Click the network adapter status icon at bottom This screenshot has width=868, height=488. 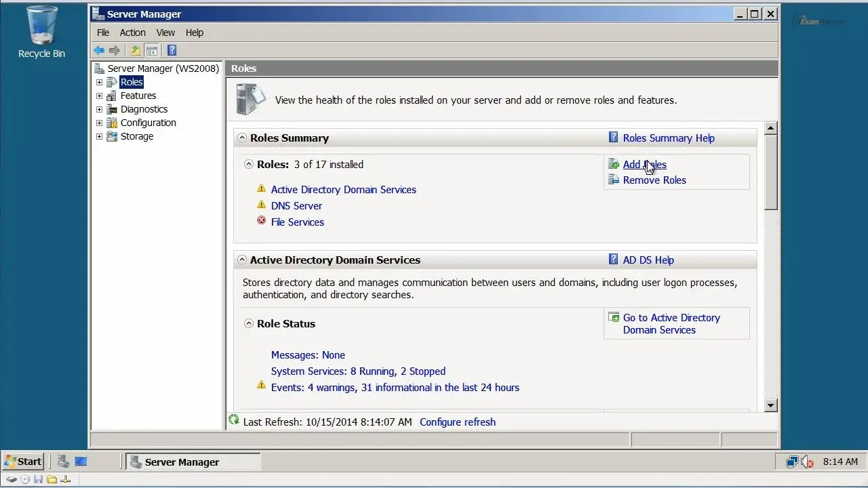tap(65, 479)
